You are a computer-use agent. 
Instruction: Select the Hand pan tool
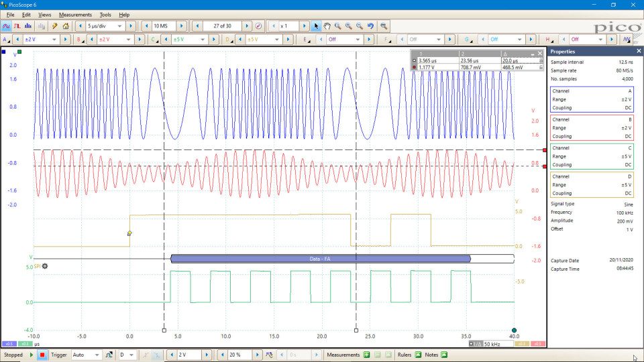(x=327, y=26)
